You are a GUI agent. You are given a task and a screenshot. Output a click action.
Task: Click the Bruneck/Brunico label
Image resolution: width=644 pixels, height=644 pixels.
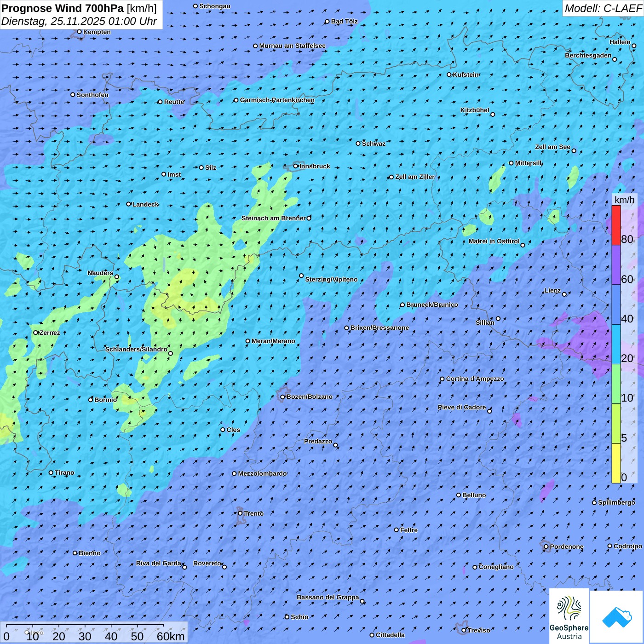click(x=432, y=305)
